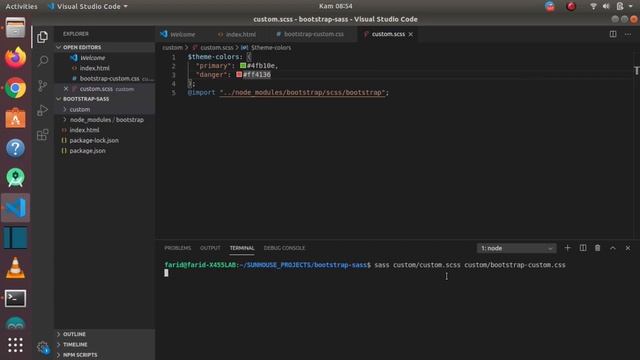Screen dimensions: 640x360
Task: Show Applications grid in dock
Action: [x=16, y=345]
